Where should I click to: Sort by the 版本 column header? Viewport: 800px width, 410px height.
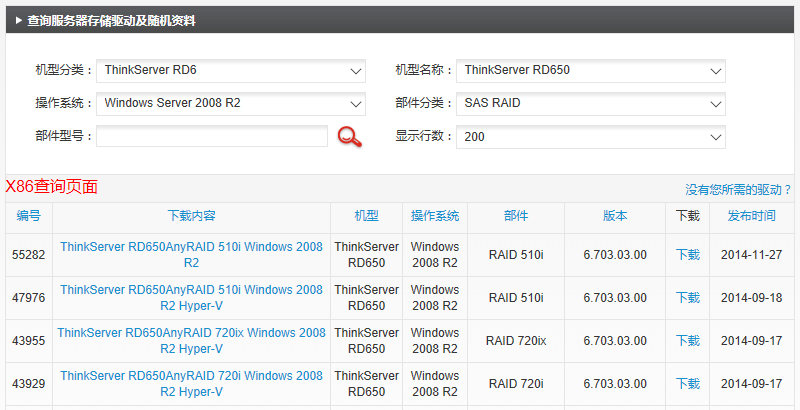pyautogui.click(x=615, y=216)
